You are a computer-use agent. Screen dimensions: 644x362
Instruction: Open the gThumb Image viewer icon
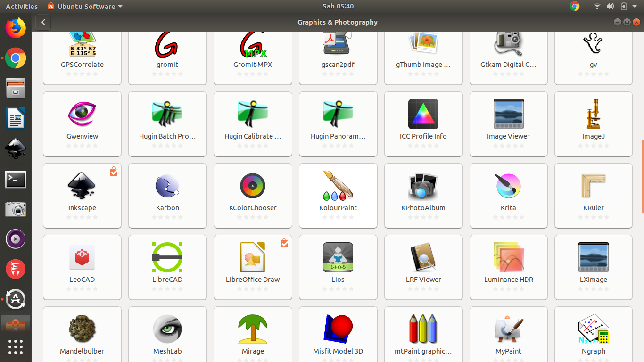423,42
